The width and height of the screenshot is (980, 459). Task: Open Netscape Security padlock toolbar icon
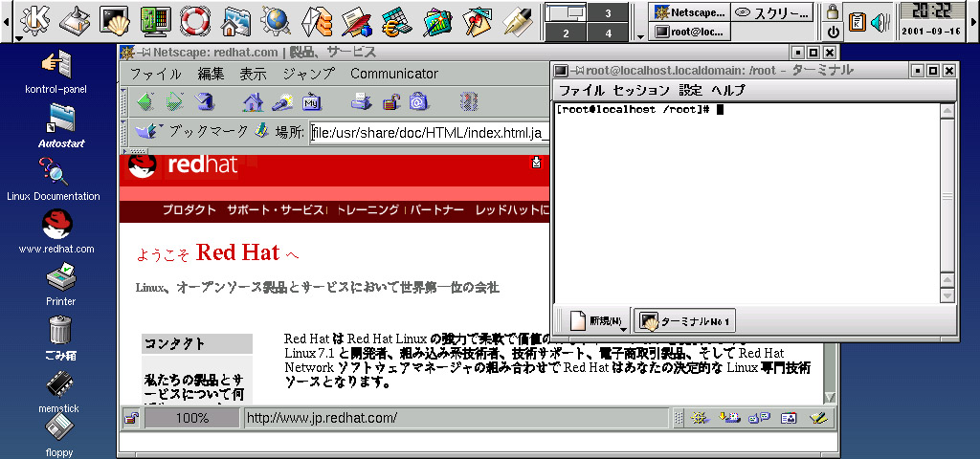(391, 100)
